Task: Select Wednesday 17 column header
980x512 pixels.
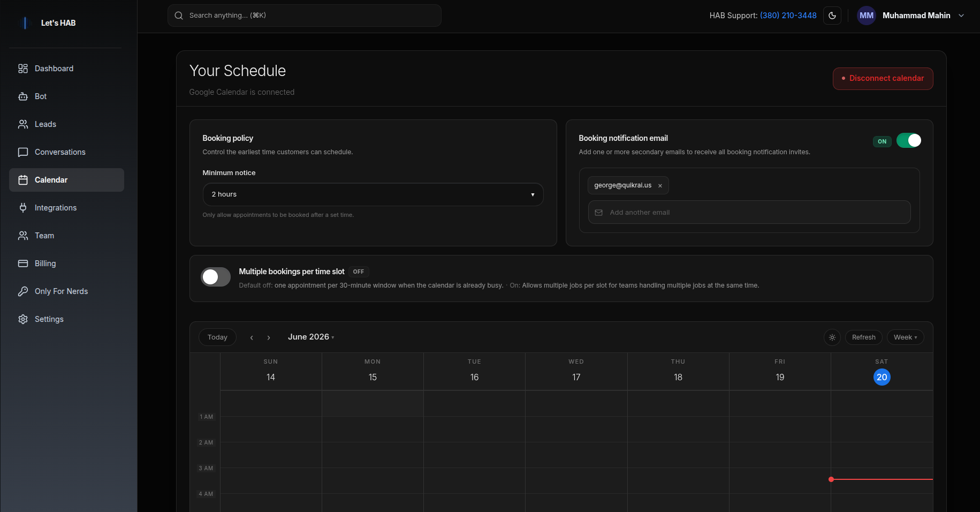Action: coord(576,371)
